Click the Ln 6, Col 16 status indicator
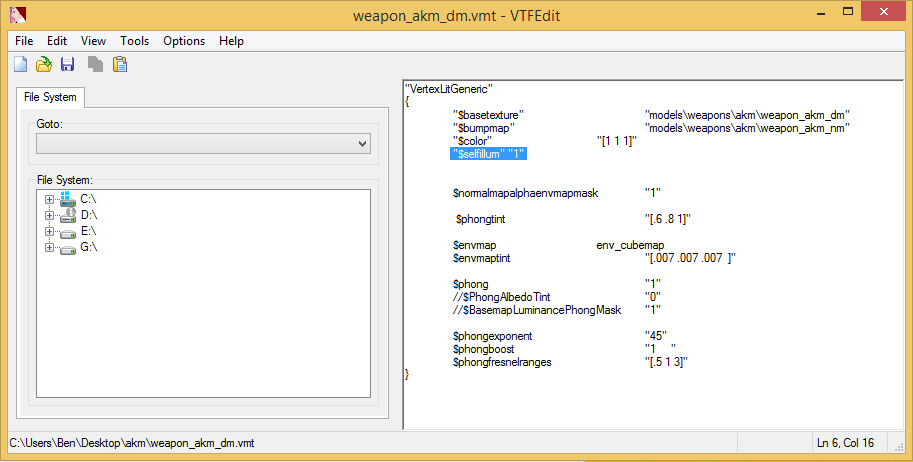The image size is (913, 462). 845,443
